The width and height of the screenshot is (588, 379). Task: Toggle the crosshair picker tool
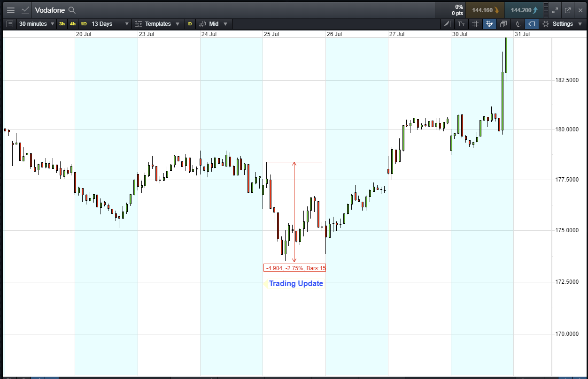click(x=489, y=24)
